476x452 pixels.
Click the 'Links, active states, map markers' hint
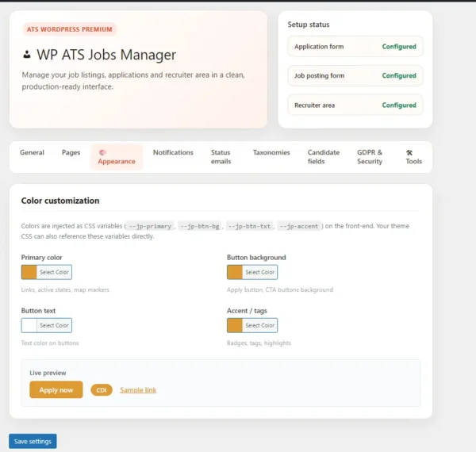65,289
